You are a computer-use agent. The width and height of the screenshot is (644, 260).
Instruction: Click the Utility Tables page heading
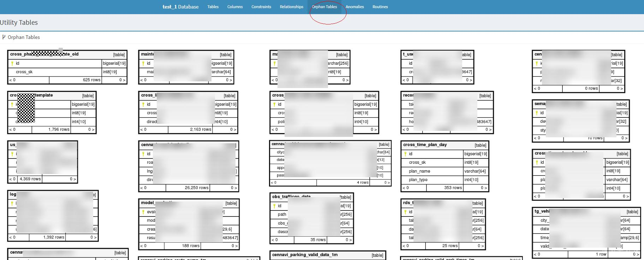click(x=19, y=22)
